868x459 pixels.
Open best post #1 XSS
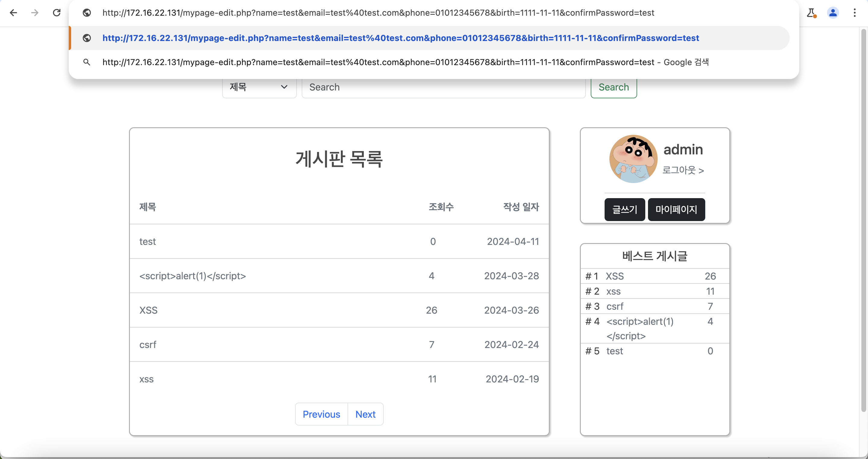click(615, 276)
